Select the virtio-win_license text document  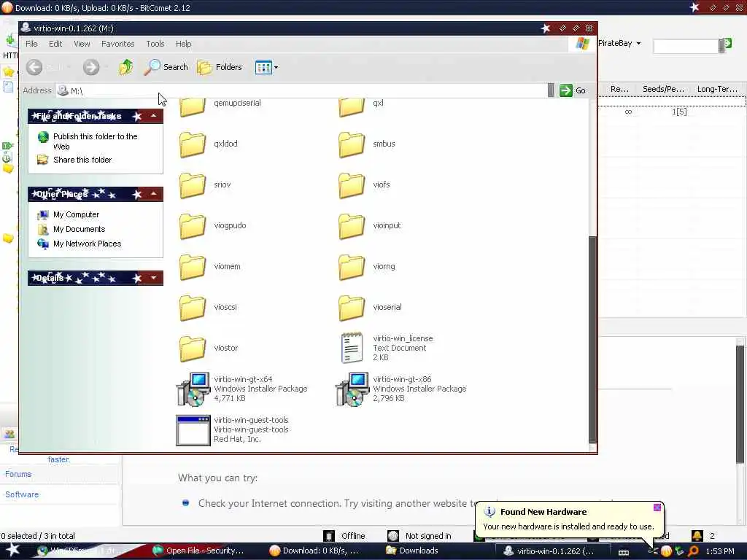pos(352,348)
